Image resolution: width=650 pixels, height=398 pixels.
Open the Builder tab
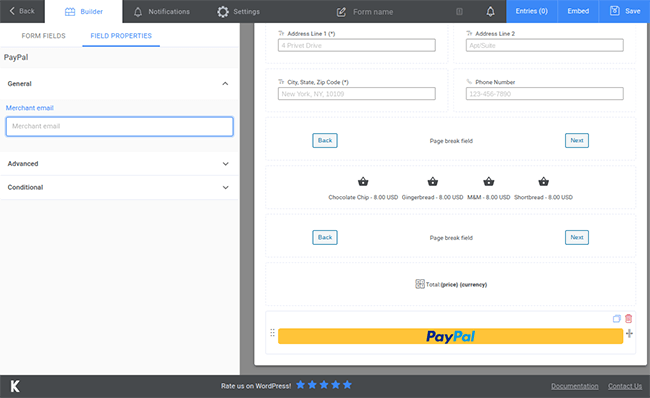(84, 12)
